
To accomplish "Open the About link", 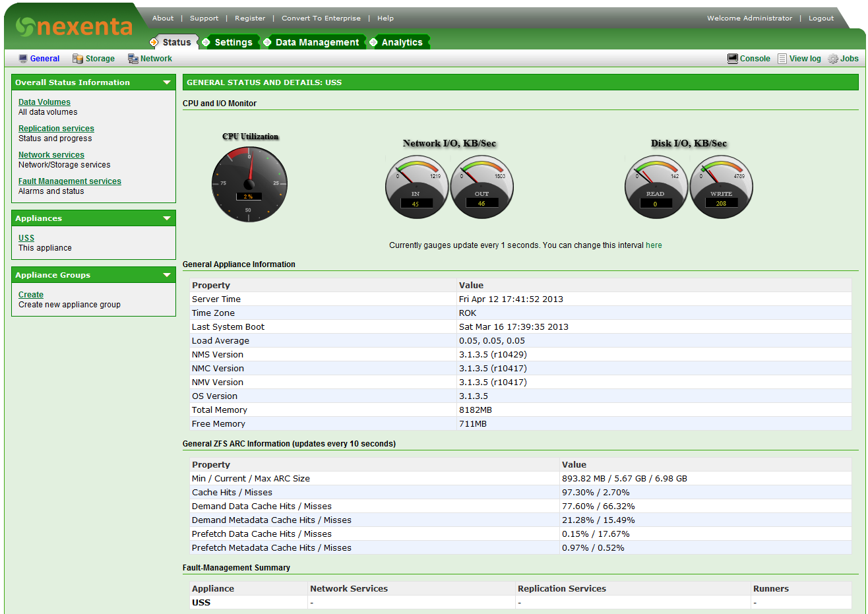I will 163,18.
